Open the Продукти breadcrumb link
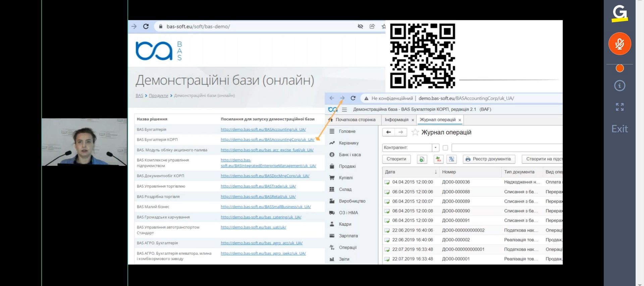 pyautogui.click(x=158, y=96)
